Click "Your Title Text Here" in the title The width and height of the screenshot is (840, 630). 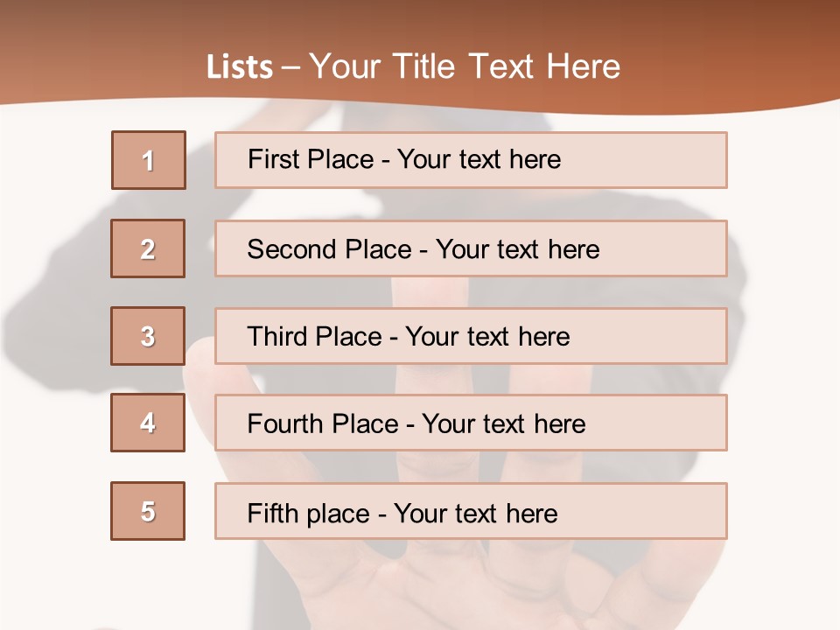coord(465,67)
